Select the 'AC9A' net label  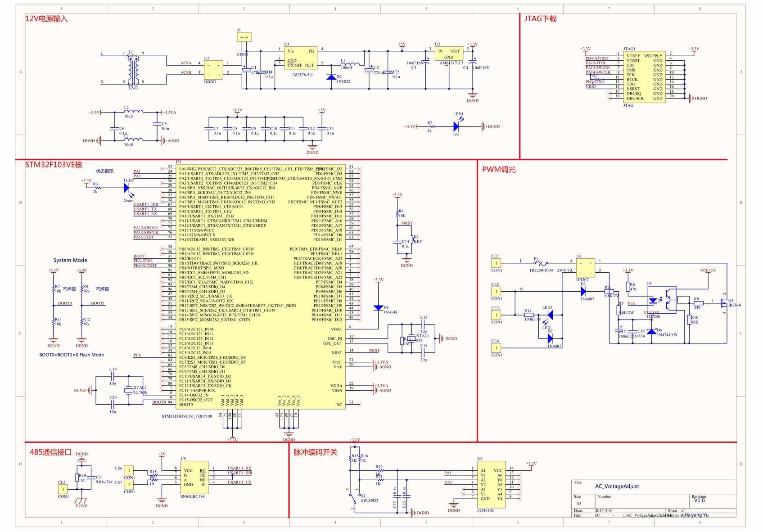(186, 63)
